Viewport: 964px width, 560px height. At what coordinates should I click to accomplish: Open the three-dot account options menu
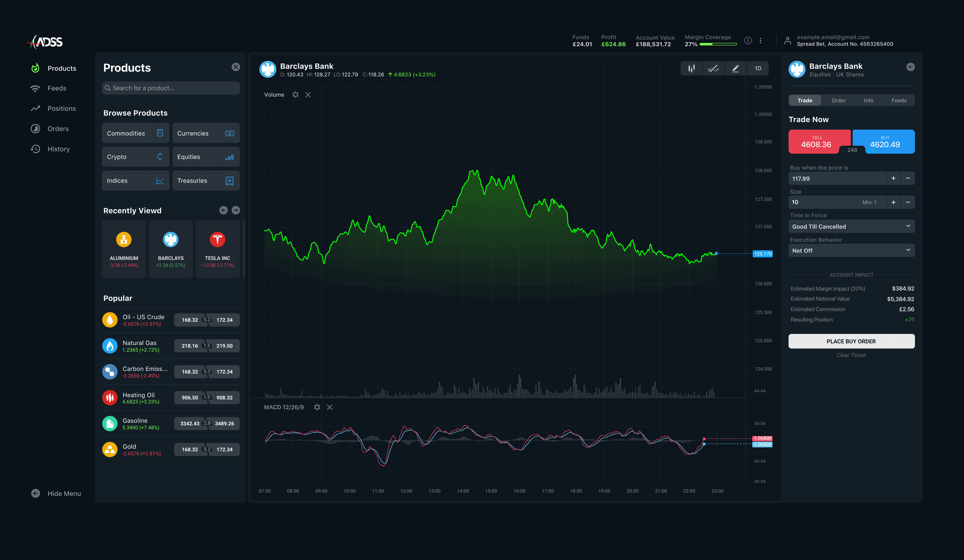(x=760, y=41)
